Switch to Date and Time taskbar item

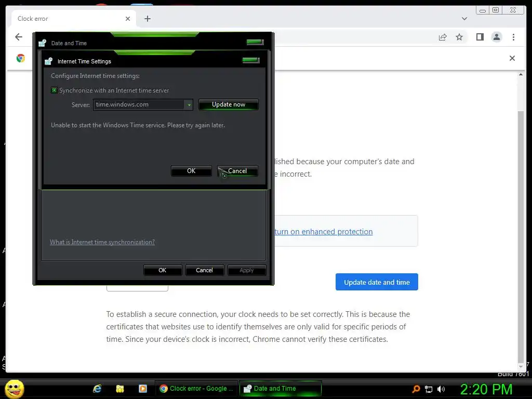(280, 389)
